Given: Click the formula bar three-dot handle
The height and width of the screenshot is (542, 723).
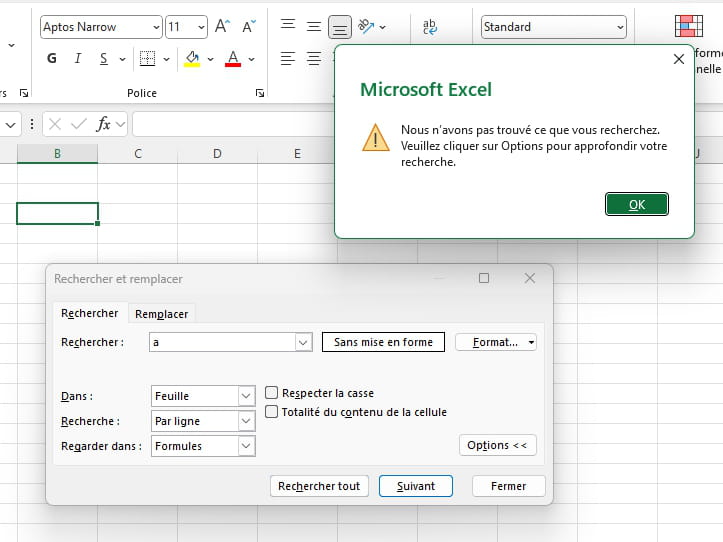Looking at the screenshot, I should click(x=32, y=124).
